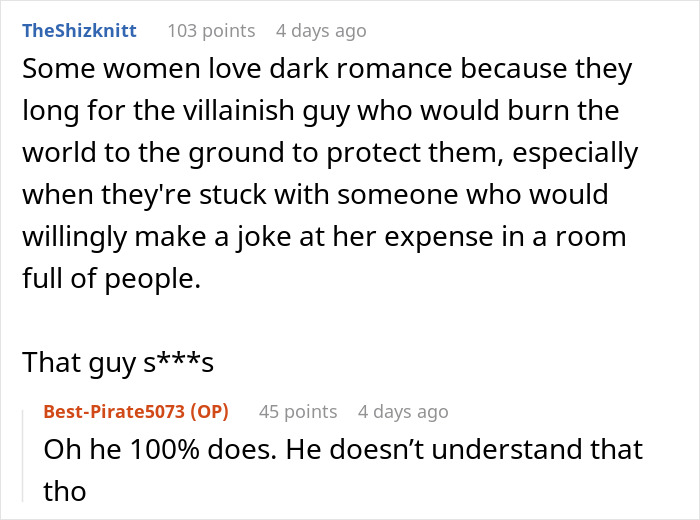Click the word "tho" ending the reply
Image resolution: width=700 pixels, height=520 pixels.
click(x=64, y=493)
